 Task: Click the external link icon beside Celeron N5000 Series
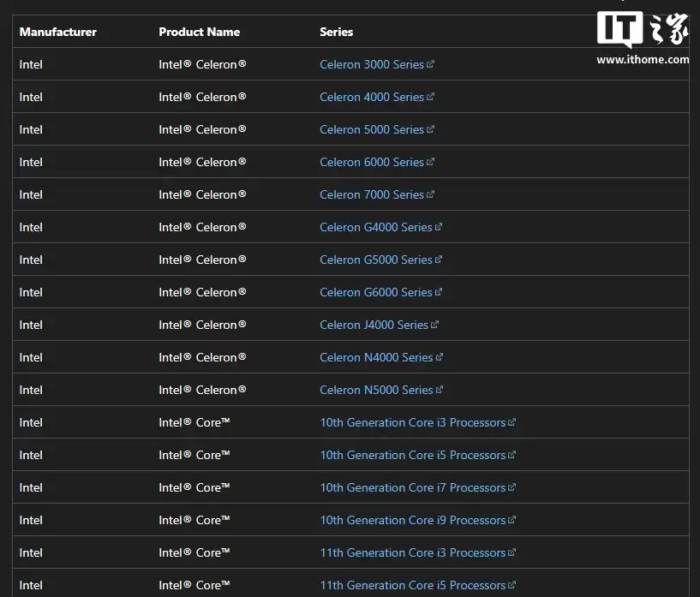coord(440,389)
